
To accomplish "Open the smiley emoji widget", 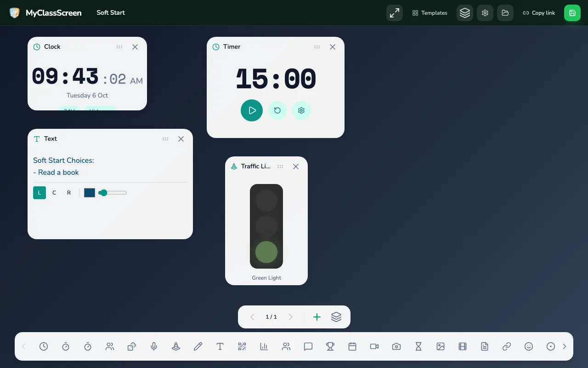I will 529,346.
